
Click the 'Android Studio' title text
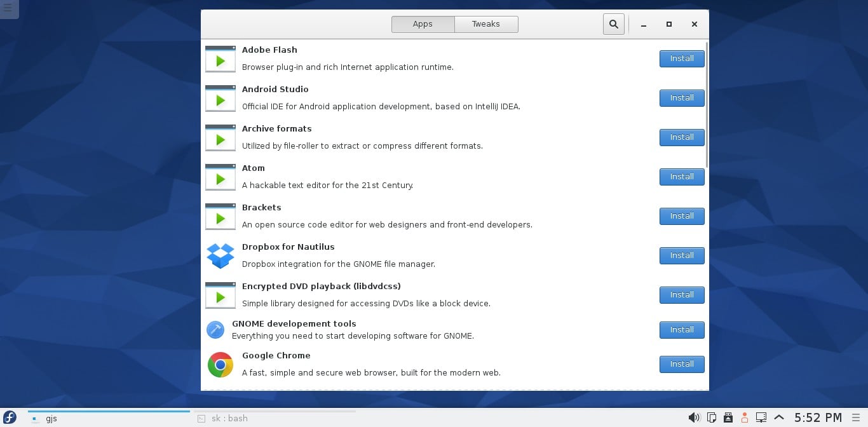click(275, 89)
